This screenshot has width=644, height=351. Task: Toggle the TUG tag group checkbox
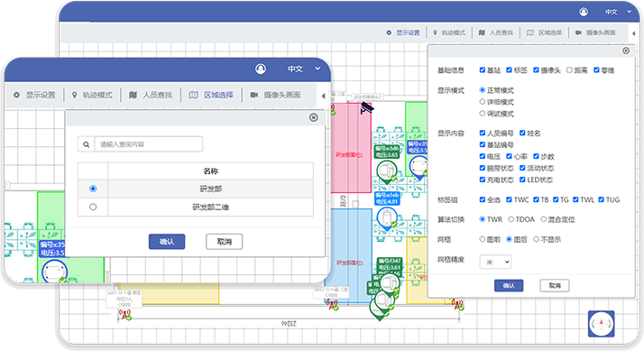click(602, 199)
